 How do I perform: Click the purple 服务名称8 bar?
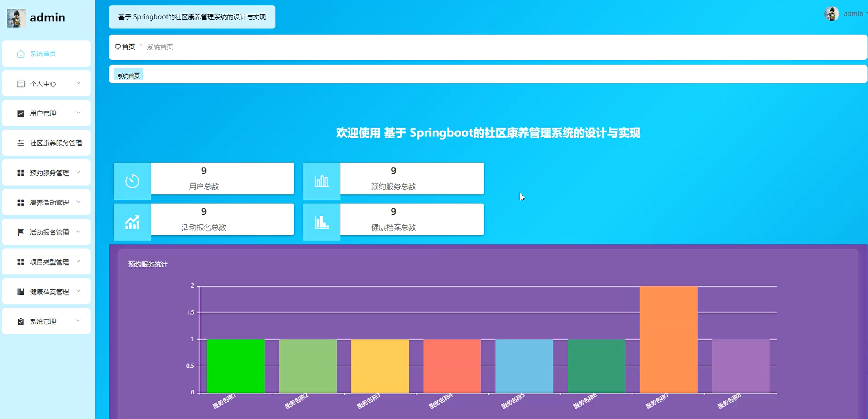click(740, 366)
